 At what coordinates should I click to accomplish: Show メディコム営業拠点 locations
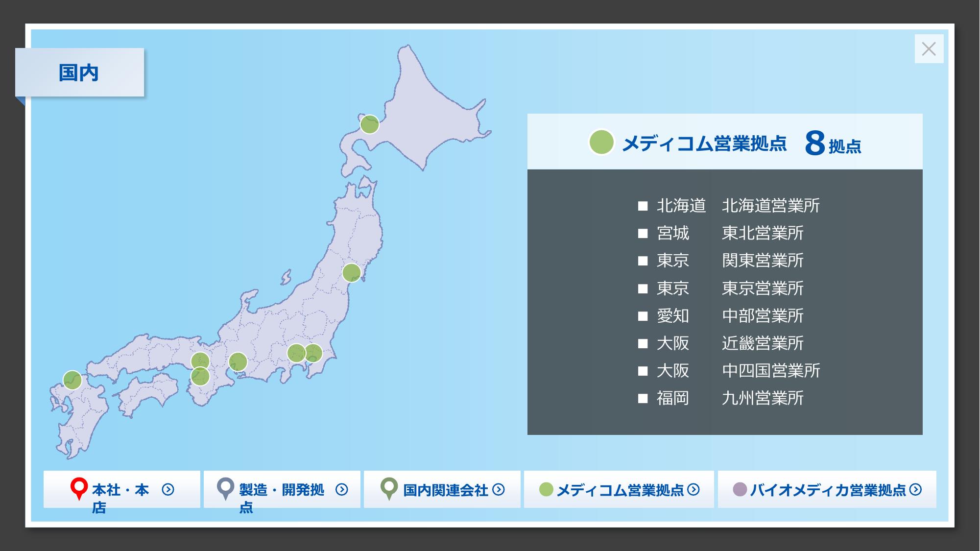coord(619,489)
